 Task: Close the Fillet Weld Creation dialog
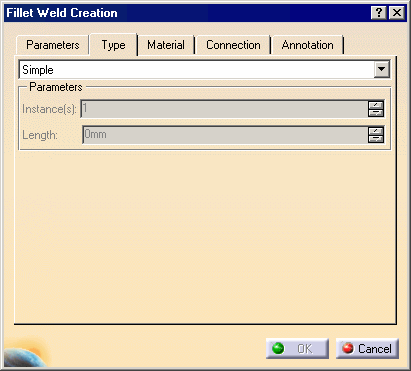point(397,13)
